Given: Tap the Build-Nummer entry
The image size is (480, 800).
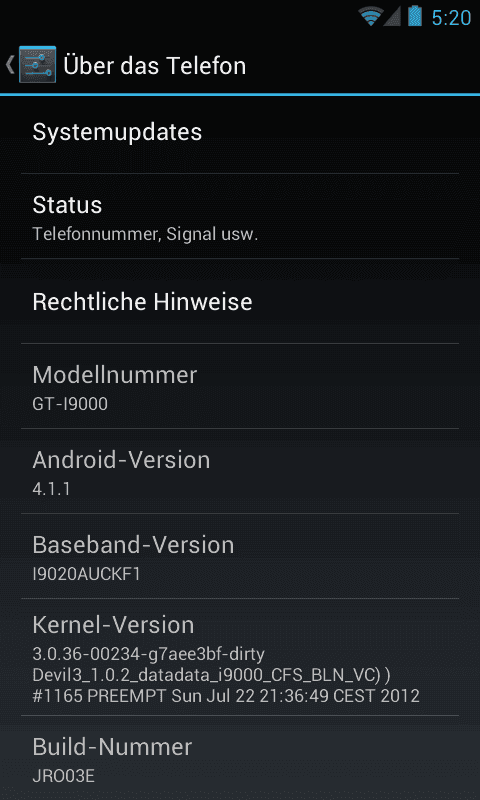Looking at the screenshot, I should tap(240, 758).
